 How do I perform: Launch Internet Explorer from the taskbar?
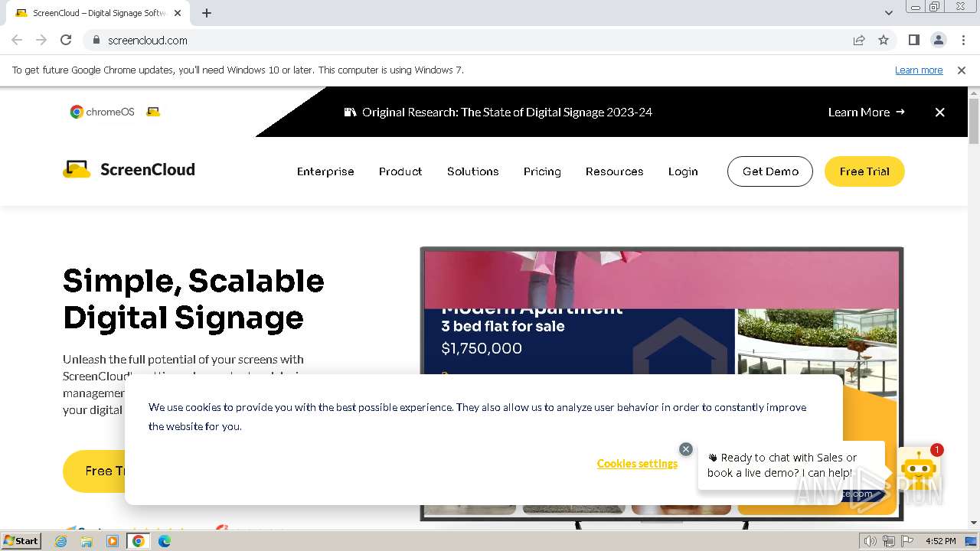(61, 541)
